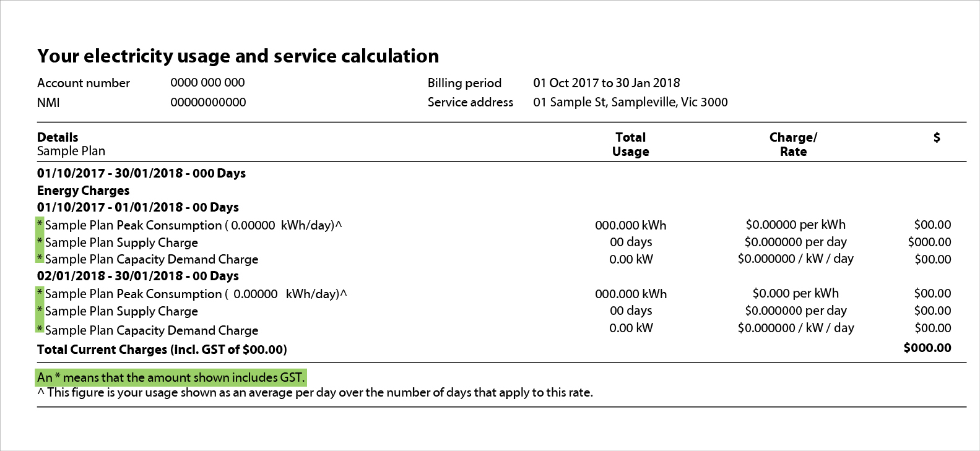Click the green asterisk beside the second Peak Consumption line

coord(40,293)
